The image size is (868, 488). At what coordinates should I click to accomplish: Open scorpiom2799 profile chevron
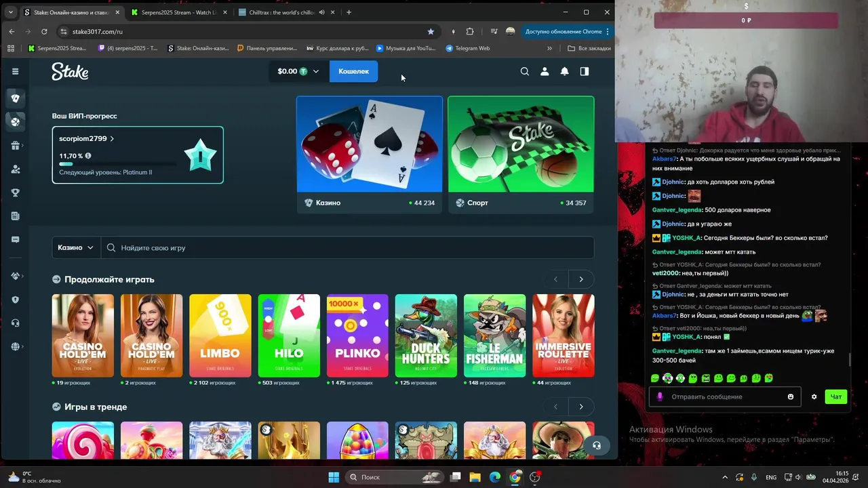tap(112, 138)
